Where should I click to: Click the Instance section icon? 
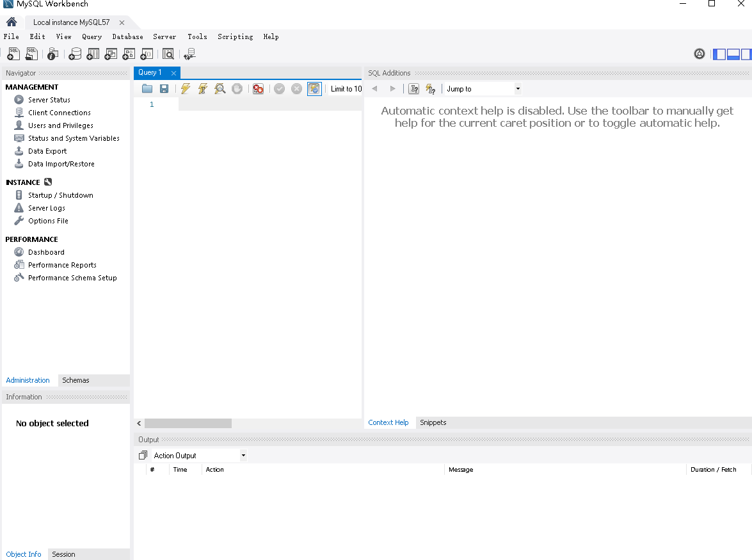pos(48,182)
